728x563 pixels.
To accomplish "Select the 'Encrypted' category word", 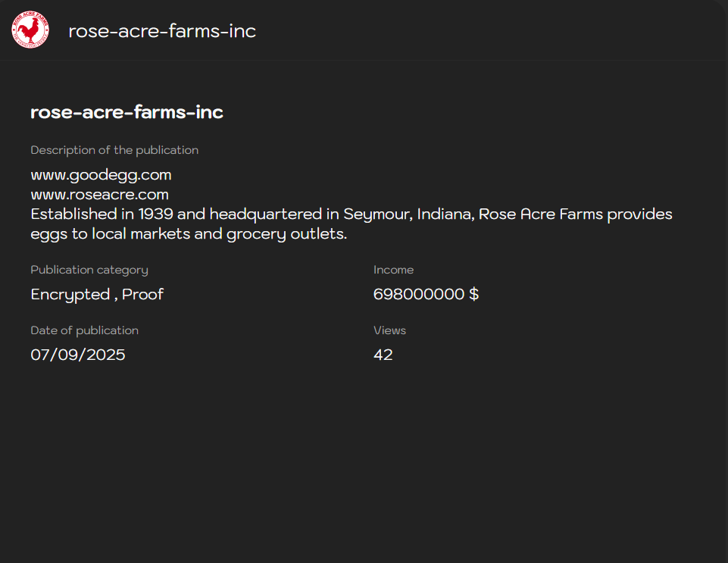I will click(70, 295).
